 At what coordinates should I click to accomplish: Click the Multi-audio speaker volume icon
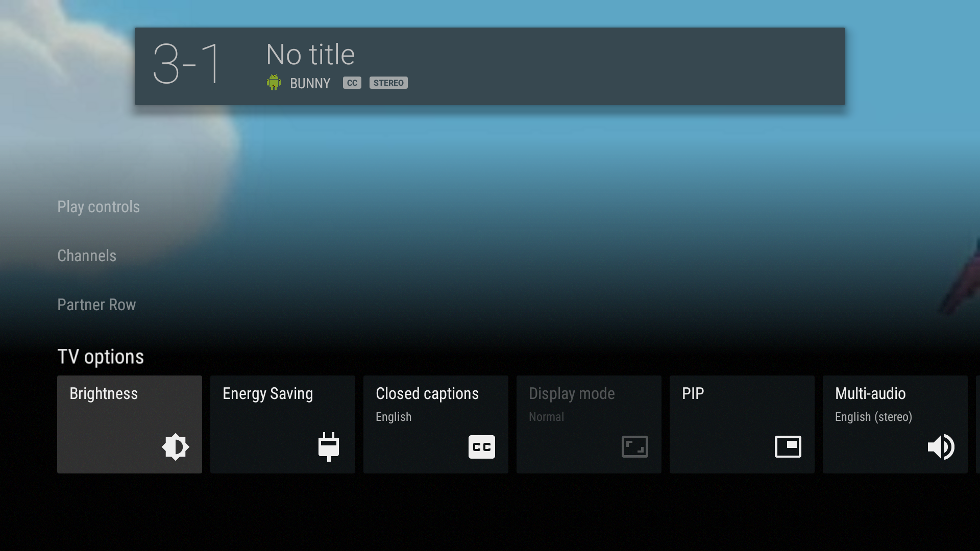click(941, 447)
